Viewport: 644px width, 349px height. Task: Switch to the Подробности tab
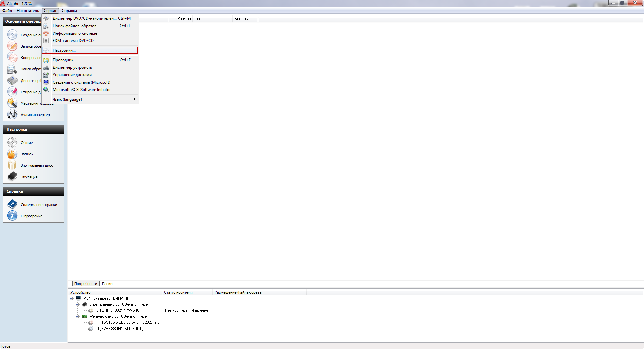tap(86, 284)
